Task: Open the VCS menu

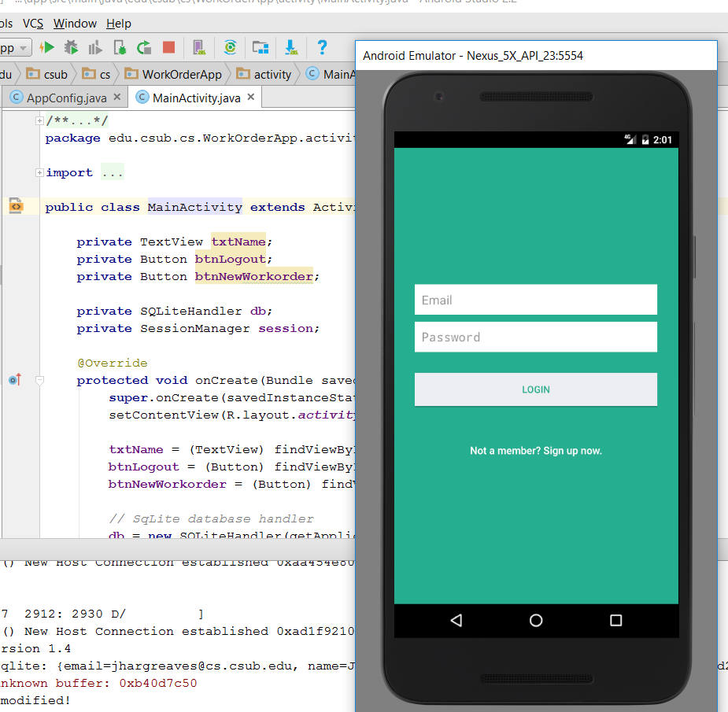Action: point(32,23)
